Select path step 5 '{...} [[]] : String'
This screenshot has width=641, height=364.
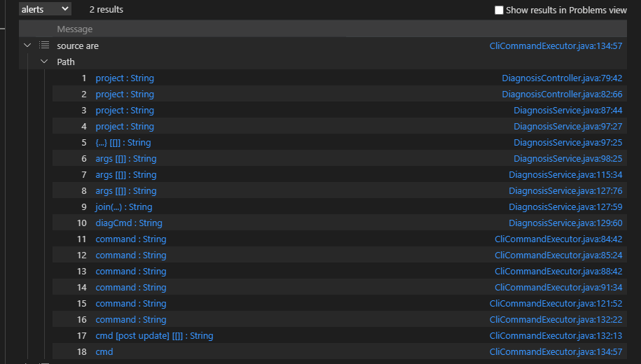123,142
